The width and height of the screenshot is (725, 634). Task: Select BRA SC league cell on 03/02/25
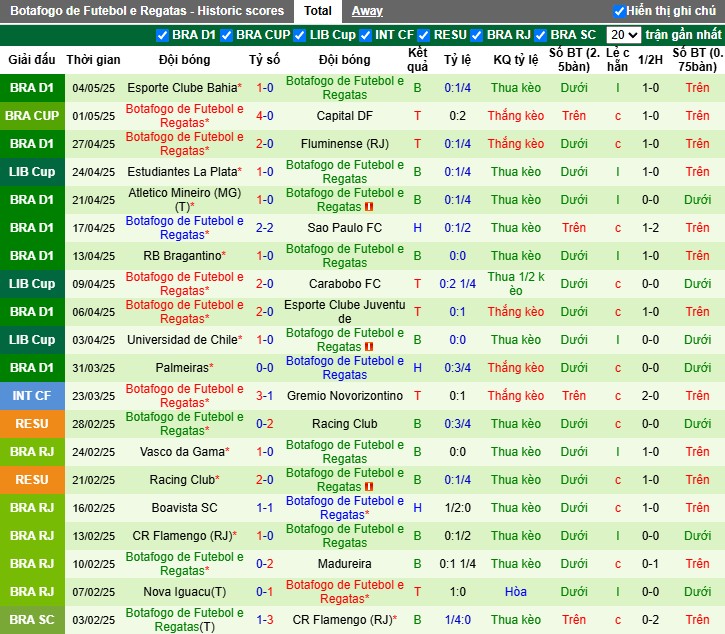click(x=32, y=620)
